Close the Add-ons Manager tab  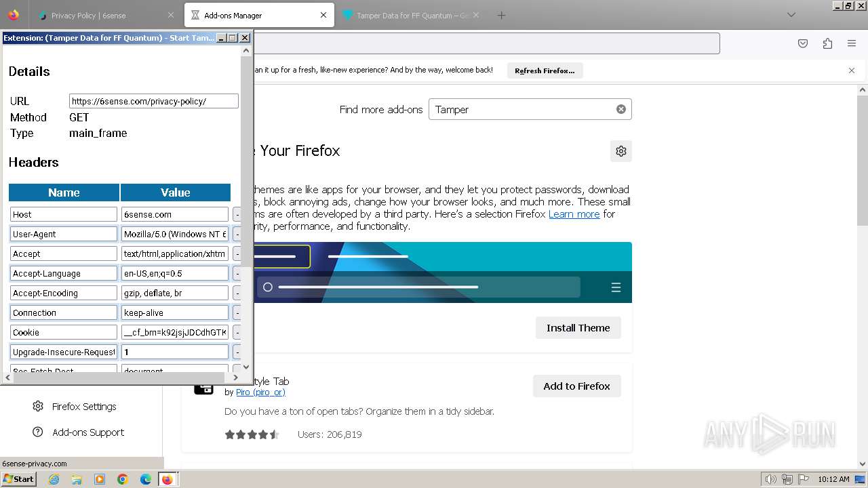323,15
